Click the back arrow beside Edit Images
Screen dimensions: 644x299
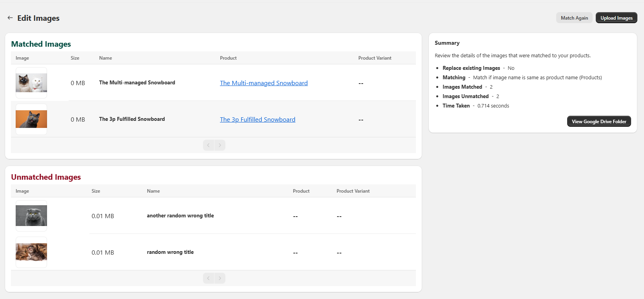tap(10, 18)
